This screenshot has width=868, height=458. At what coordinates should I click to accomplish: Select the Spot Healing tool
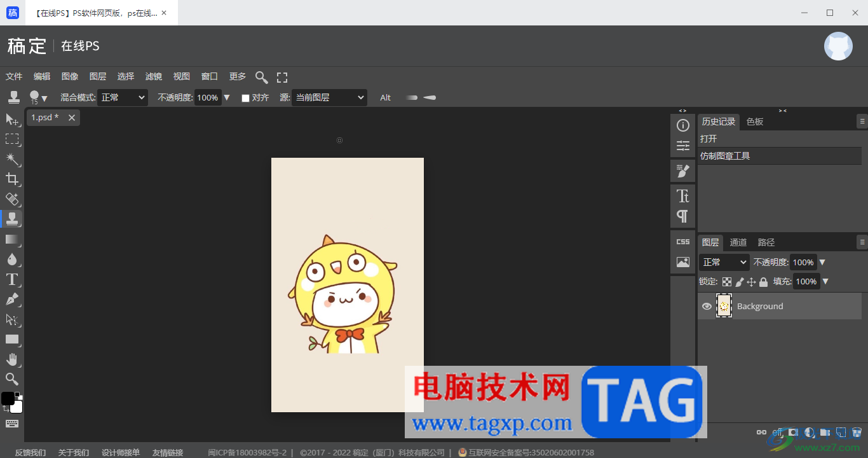point(12,199)
